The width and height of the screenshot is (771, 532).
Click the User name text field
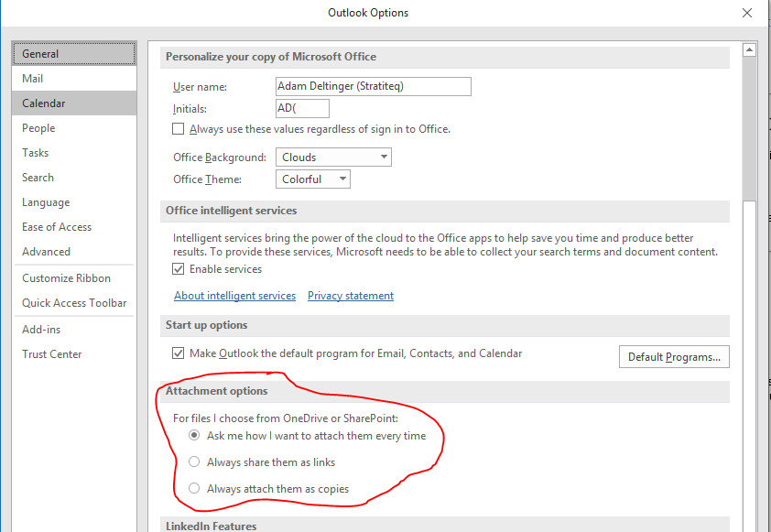pos(374,87)
